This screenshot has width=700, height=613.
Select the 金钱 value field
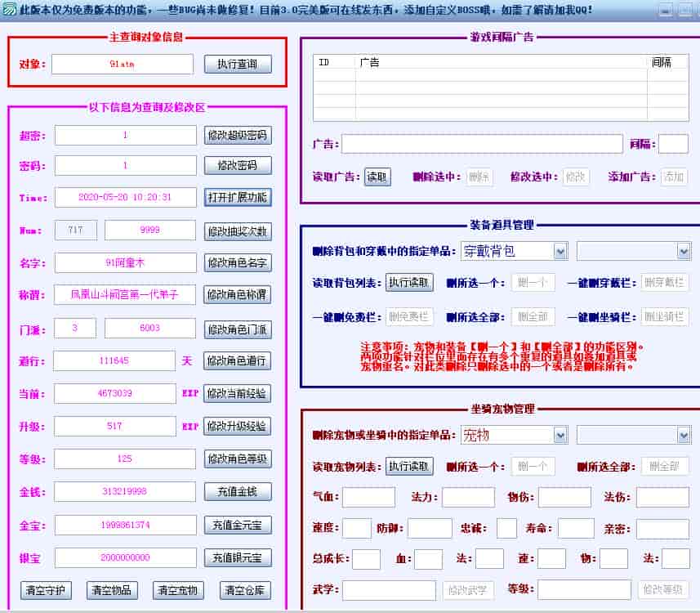(125, 492)
